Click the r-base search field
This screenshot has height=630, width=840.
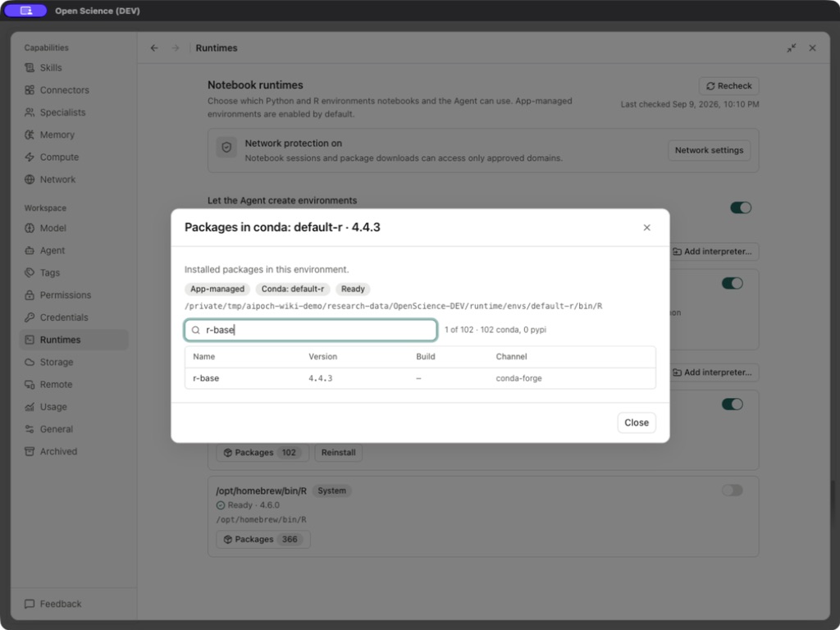click(311, 330)
